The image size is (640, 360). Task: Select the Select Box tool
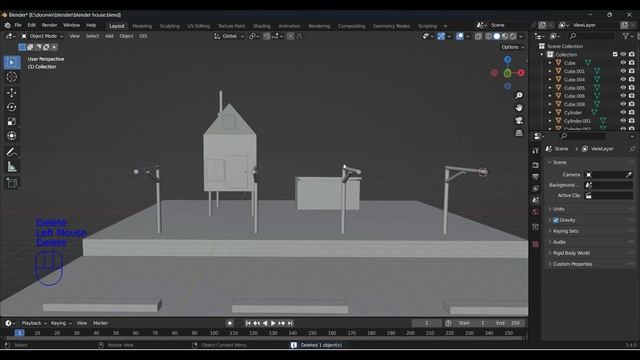coord(12,62)
